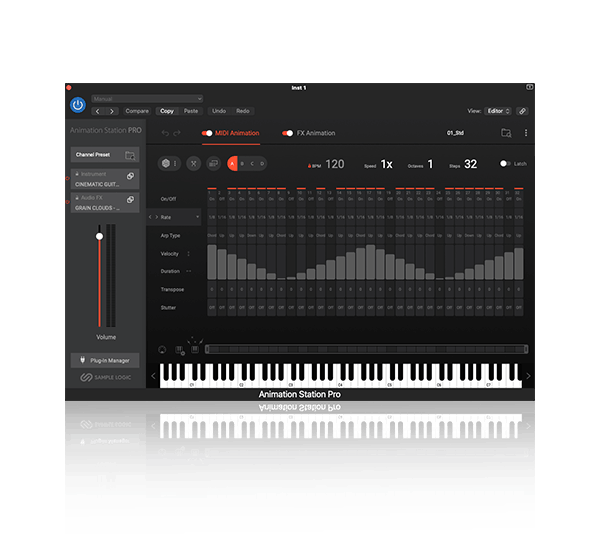This screenshot has width=600, height=543.
Task: Select sequence slot D
Action: 262,164
